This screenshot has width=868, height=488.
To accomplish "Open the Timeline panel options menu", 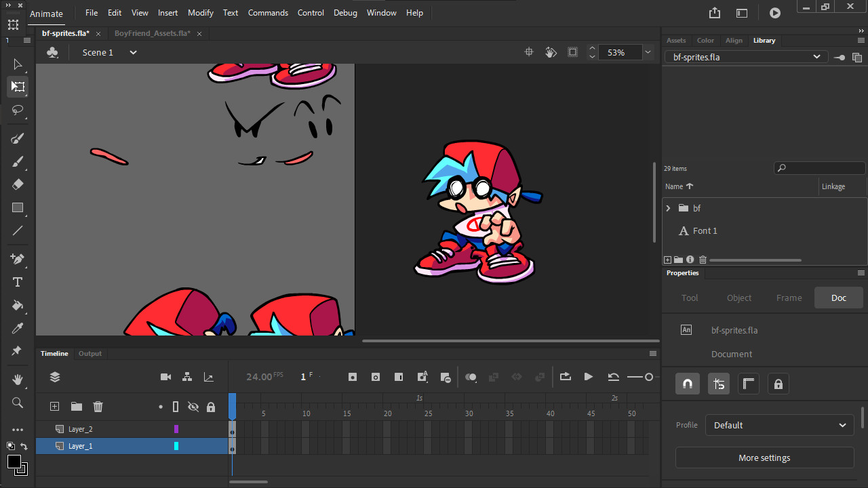I will (653, 353).
